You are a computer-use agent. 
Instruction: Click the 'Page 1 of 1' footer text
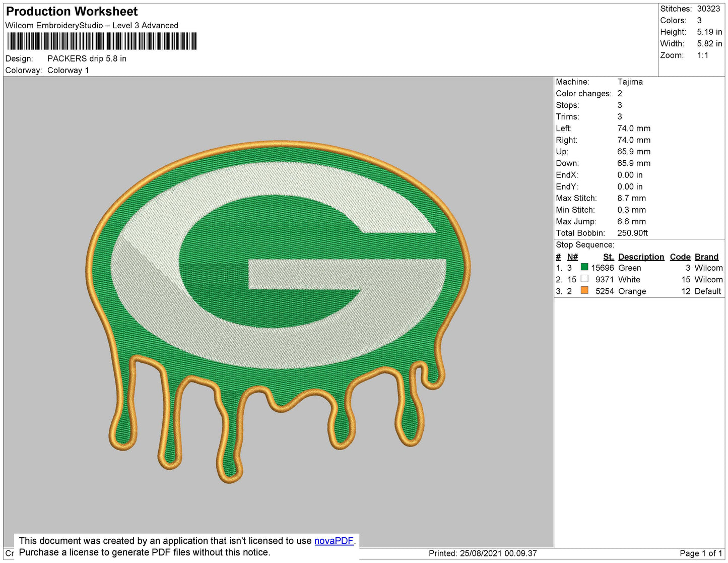(x=701, y=553)
